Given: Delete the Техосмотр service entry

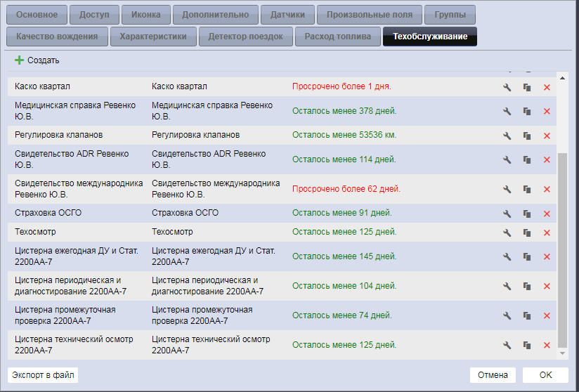Looking at the screenshot, I should (x=547, y=232).
